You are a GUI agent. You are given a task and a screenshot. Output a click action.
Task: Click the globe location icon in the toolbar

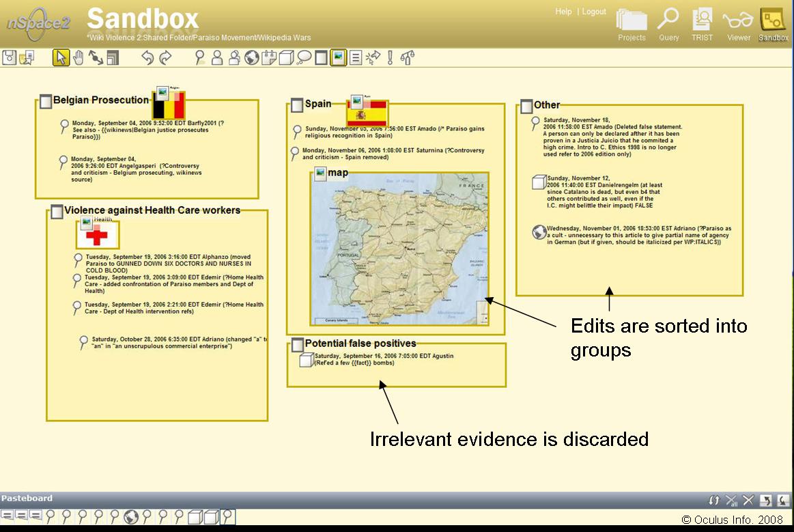tap(252, 58)
